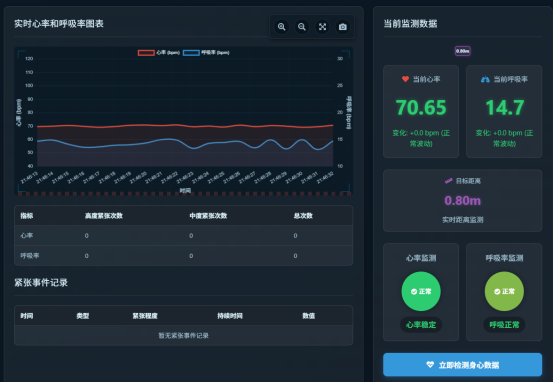Viewport: 553px width, 383px height.
Task: Click the 紧张事件记录 section heading
Action: tap(41, 282)
